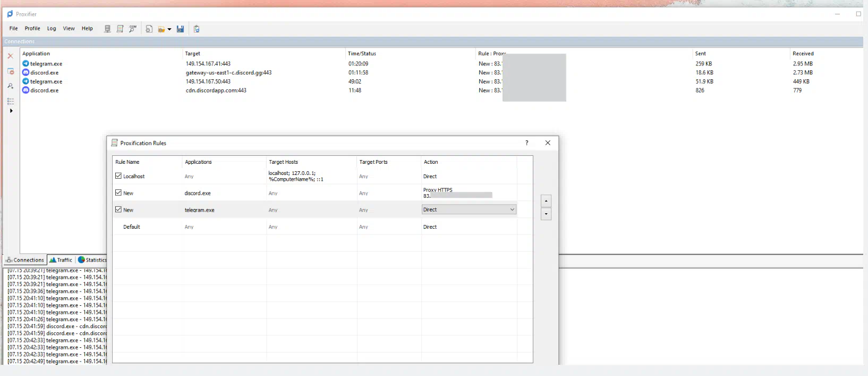Switch to the Connections tab

pyautogui.click(x=25, y=260)
